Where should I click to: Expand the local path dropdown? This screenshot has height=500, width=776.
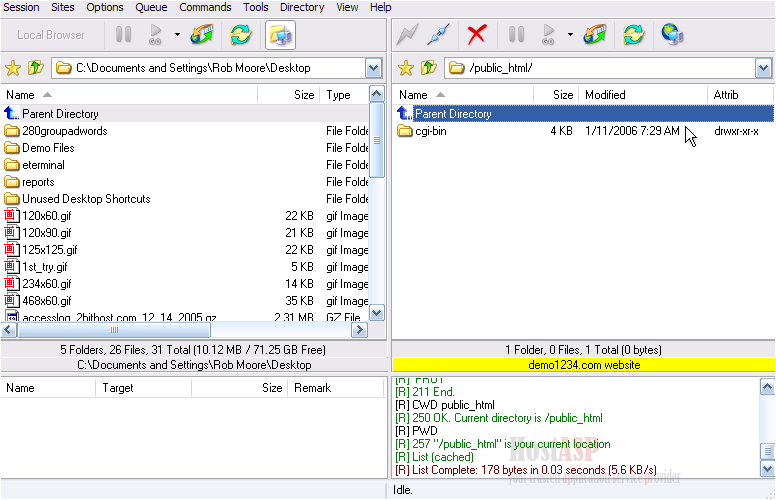click(374, 68)
